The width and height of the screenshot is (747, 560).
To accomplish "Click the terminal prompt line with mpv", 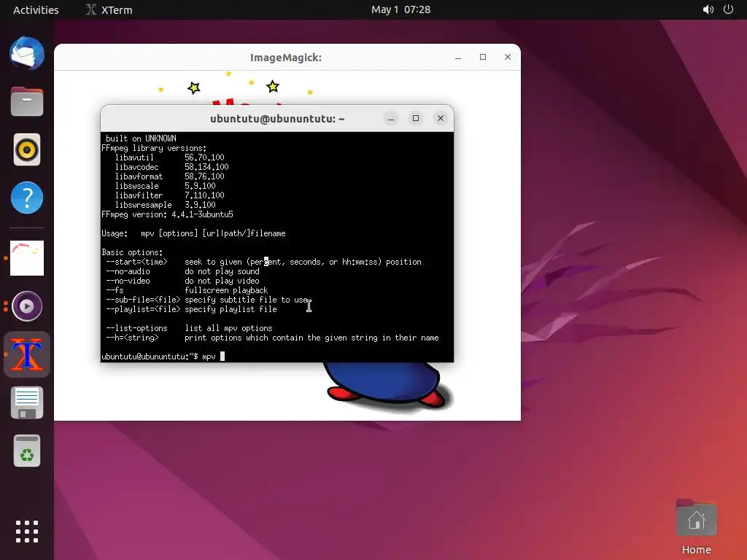I will click(x=163, y=357).
